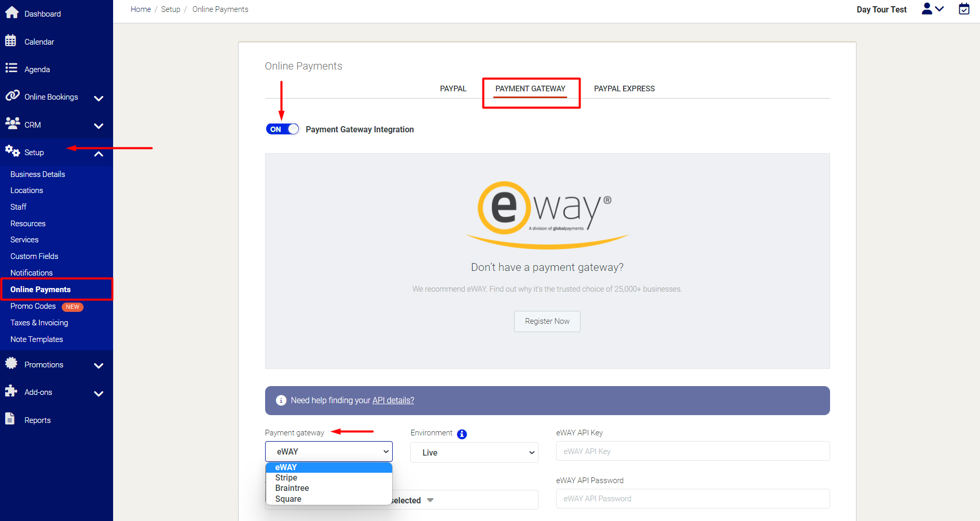Screen dimensions: 980x521
Task: Select Stripe in the gateway list
Action: [329, 478]
